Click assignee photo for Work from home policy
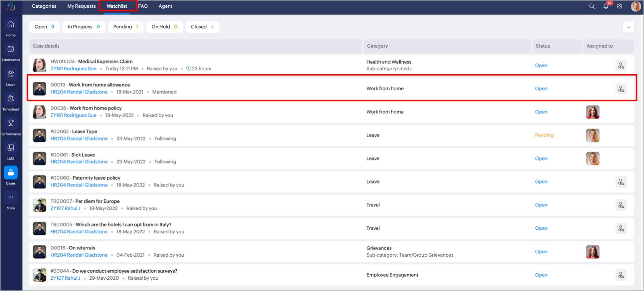Screen dimensions: 644x291 pos(592,112)
